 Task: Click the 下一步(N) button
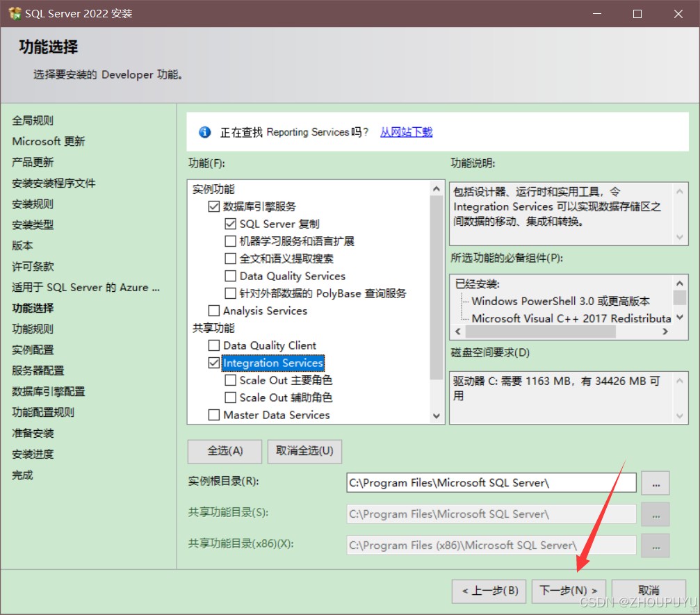[x=568, y=591]
